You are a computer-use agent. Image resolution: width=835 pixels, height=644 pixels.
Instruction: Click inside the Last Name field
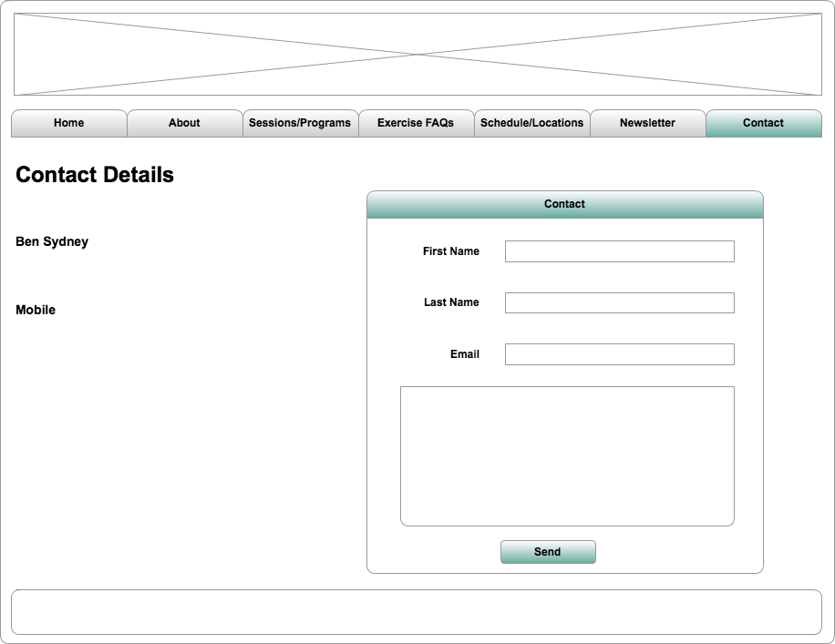619,302
